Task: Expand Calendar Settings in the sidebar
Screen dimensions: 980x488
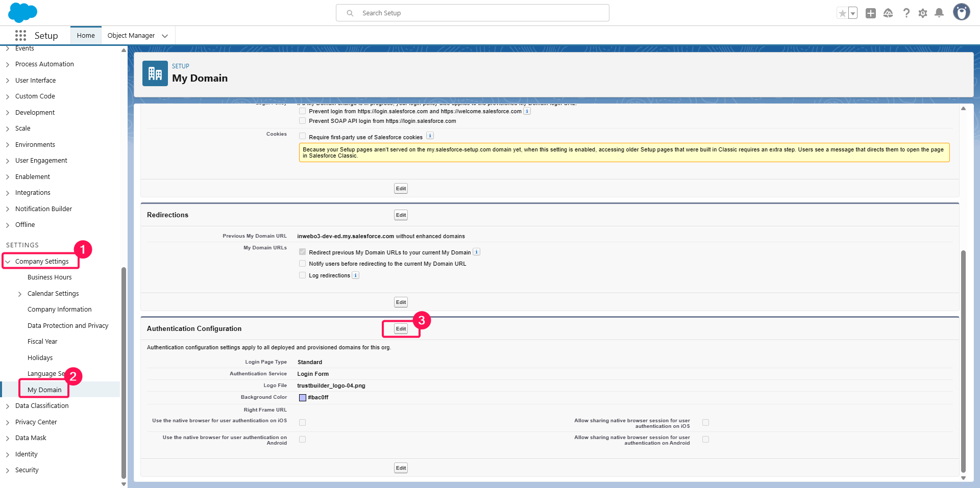Action: pos(20,294)
